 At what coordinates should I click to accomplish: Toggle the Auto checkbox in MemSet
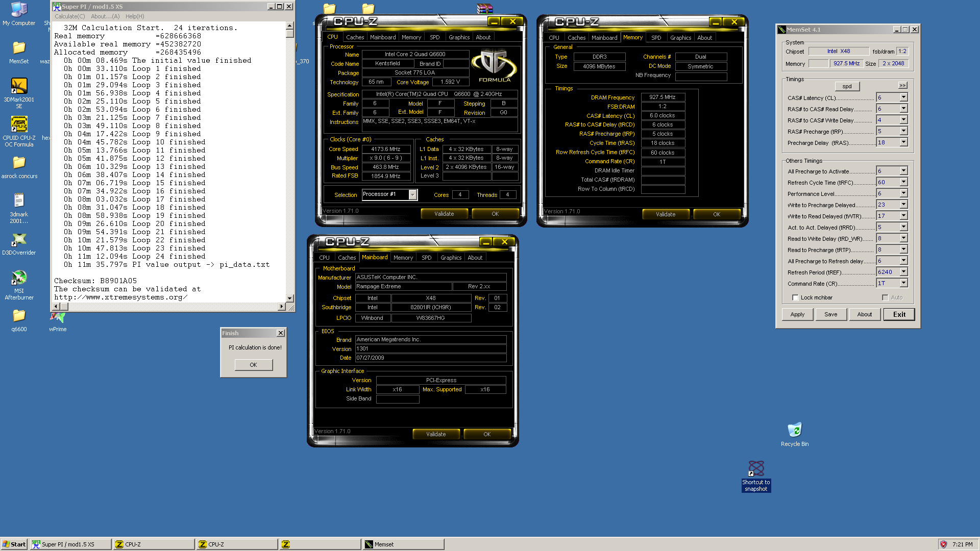click(x=885, y=297)
